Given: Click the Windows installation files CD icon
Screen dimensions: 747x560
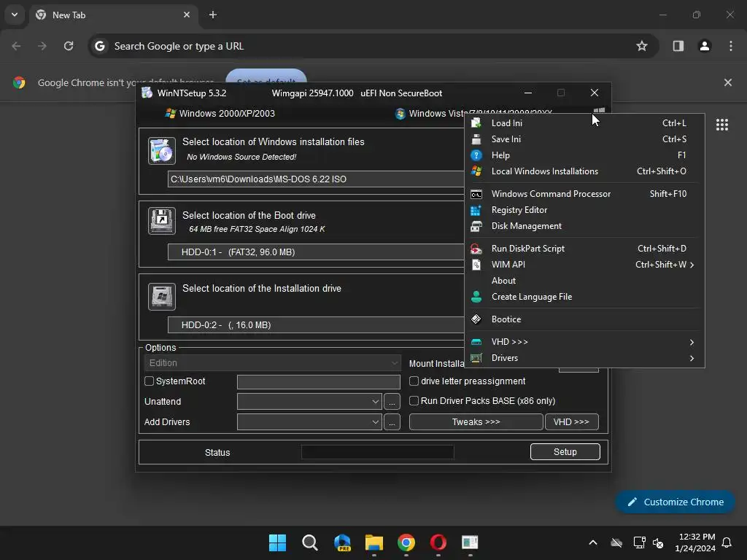Looking at the screenshot, I should click(x=161, y=150).
